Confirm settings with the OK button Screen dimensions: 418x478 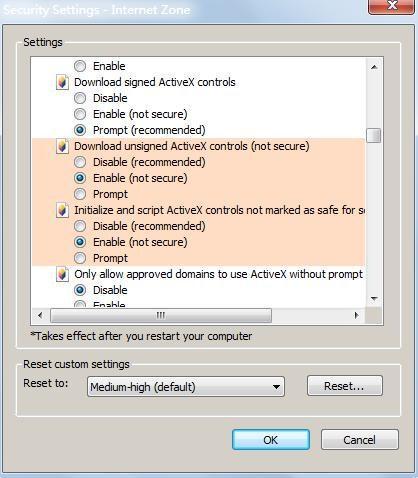pyautogui.click(x=271, y=440)
